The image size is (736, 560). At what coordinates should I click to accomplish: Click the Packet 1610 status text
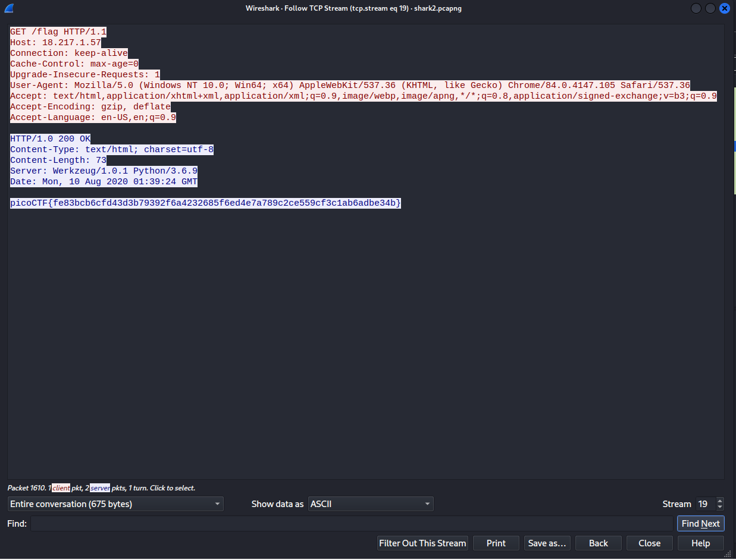point(101,488)
